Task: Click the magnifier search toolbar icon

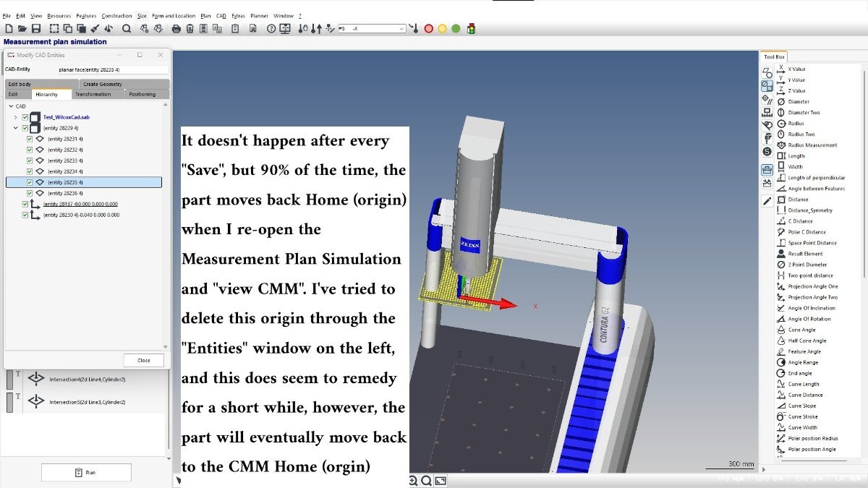Action: (x=127, y=29)
